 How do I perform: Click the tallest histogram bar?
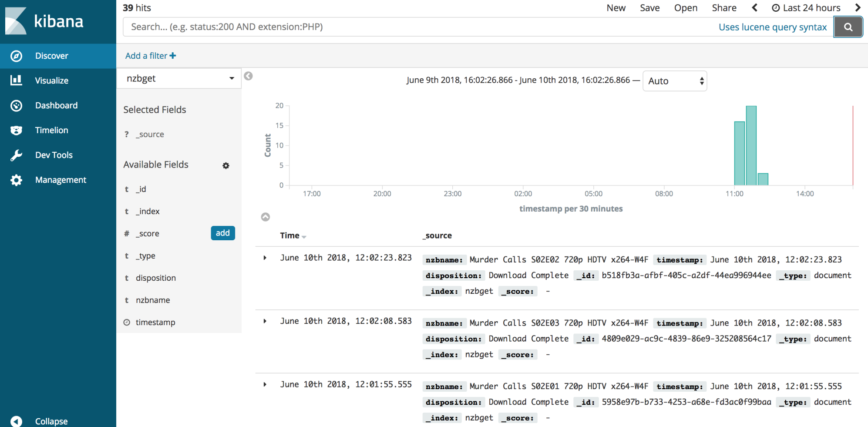tap(751, 145)
